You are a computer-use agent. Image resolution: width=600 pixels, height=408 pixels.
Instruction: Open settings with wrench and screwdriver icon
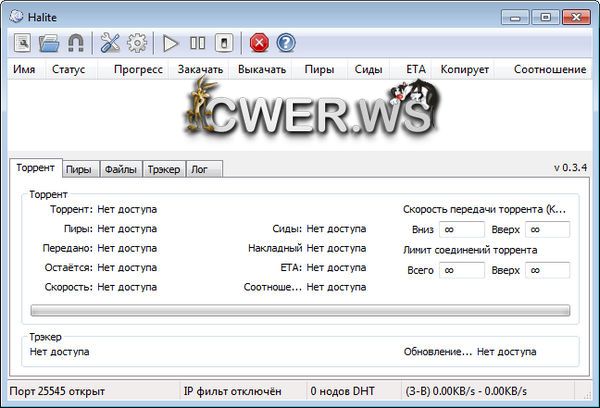[x=110, y=43]
